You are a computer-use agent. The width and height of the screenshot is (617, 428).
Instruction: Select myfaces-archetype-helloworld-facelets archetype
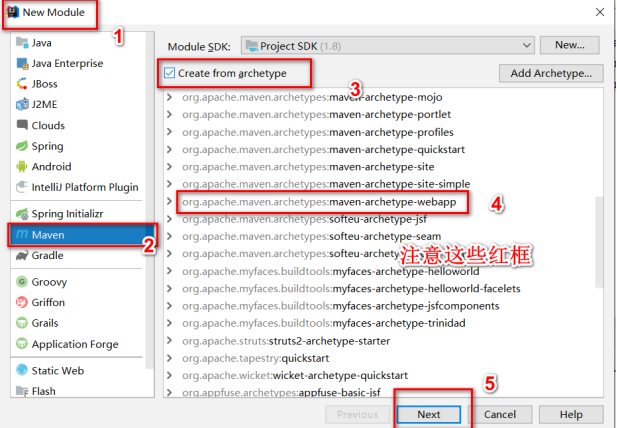[x=351, y=288]
